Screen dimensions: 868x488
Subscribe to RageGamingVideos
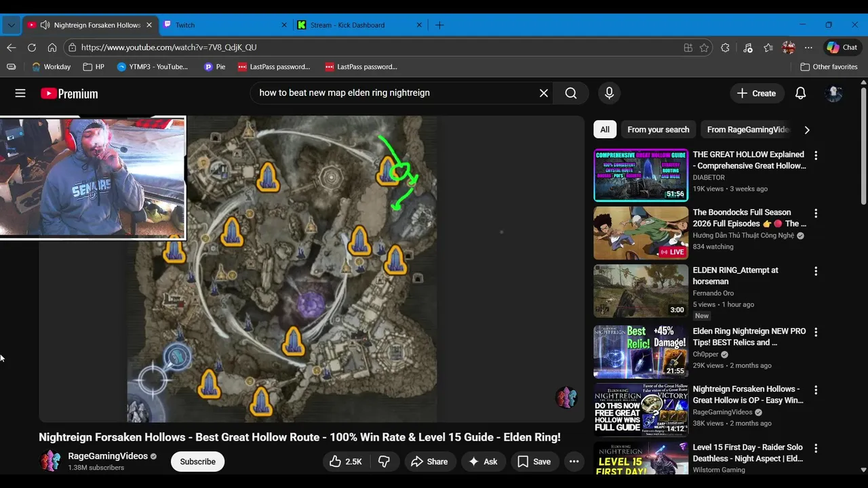198,462
